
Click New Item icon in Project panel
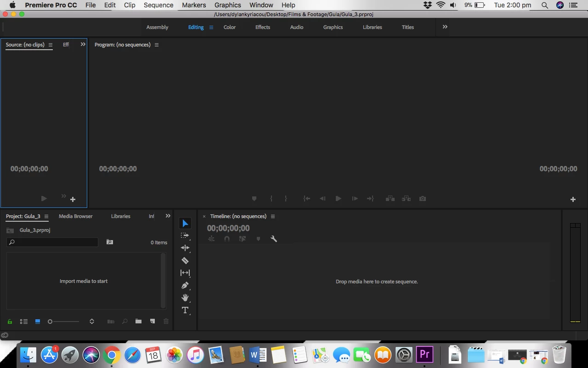pos(153,322)
